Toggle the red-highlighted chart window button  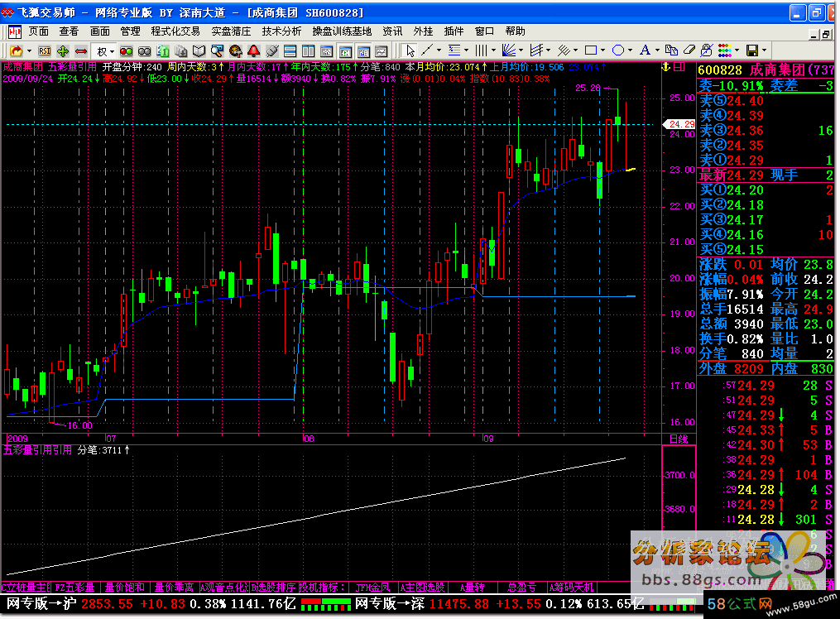tap(345, 50)
